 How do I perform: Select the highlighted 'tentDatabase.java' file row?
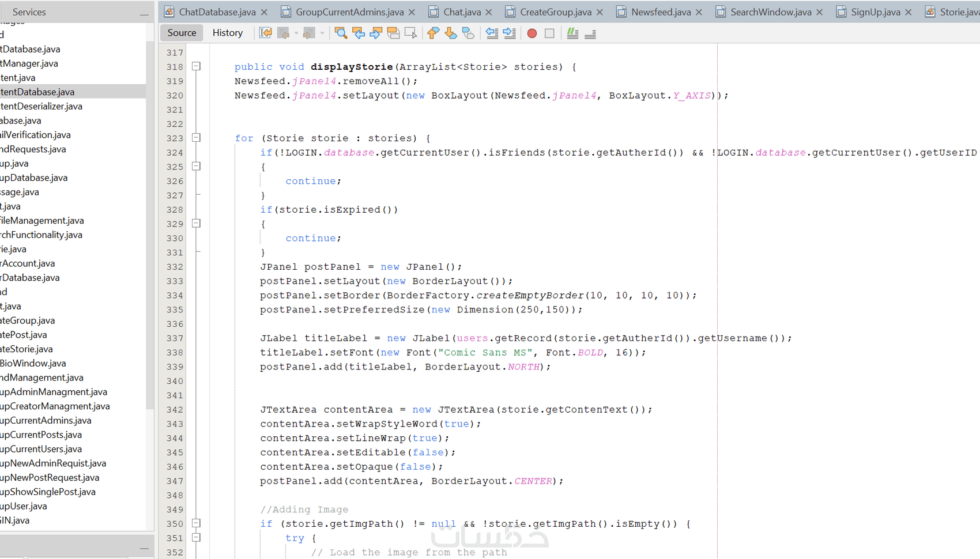(x=73, y=92)
